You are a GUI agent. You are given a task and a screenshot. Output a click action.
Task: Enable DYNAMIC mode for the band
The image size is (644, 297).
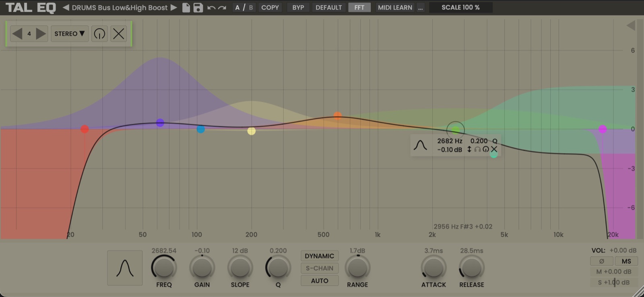click(x=320, y=256)
